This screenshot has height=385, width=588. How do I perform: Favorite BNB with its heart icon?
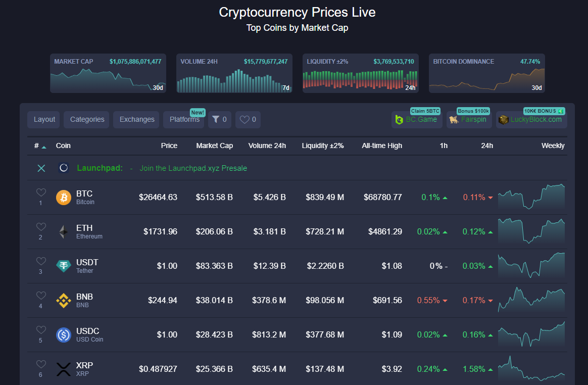[x=41, y=295]
